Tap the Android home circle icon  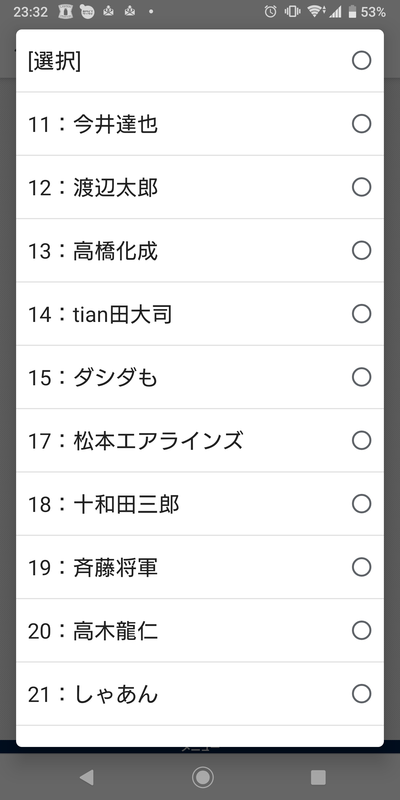203,778
